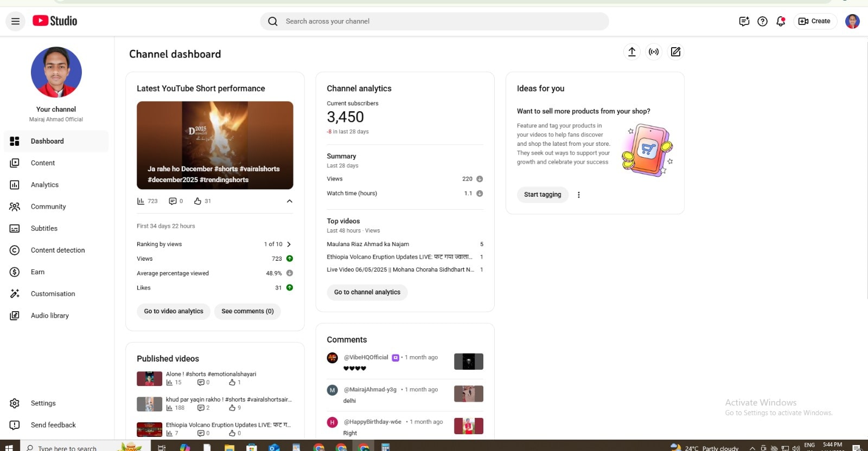
Task: Click the Content detection copyright icon
Action: (x=15, y=250)
